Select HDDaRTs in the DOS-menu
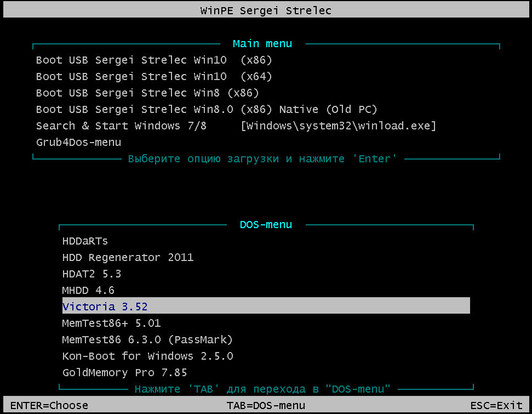This screenshot has height=414, width=532. (x=85, y=241)
